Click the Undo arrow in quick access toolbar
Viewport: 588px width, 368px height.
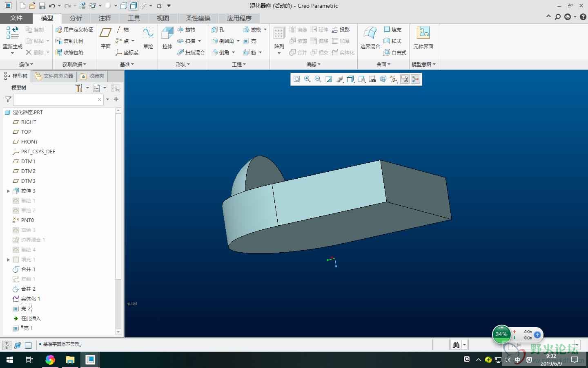(x=52, y=6)
